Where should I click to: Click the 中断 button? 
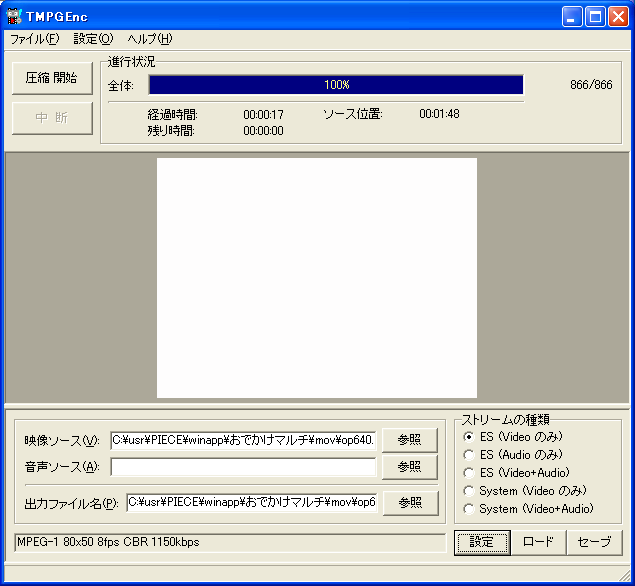[x=52, y=118]
